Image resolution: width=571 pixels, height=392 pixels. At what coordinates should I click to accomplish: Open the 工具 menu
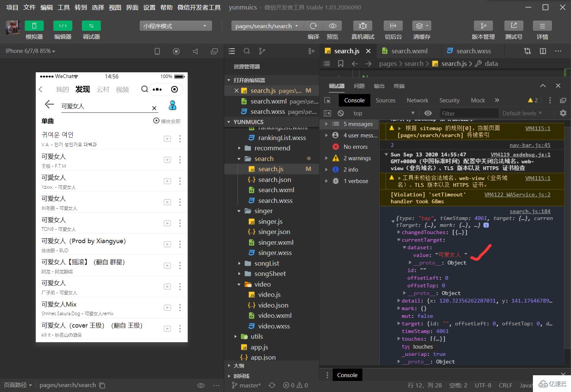(64, 7)
